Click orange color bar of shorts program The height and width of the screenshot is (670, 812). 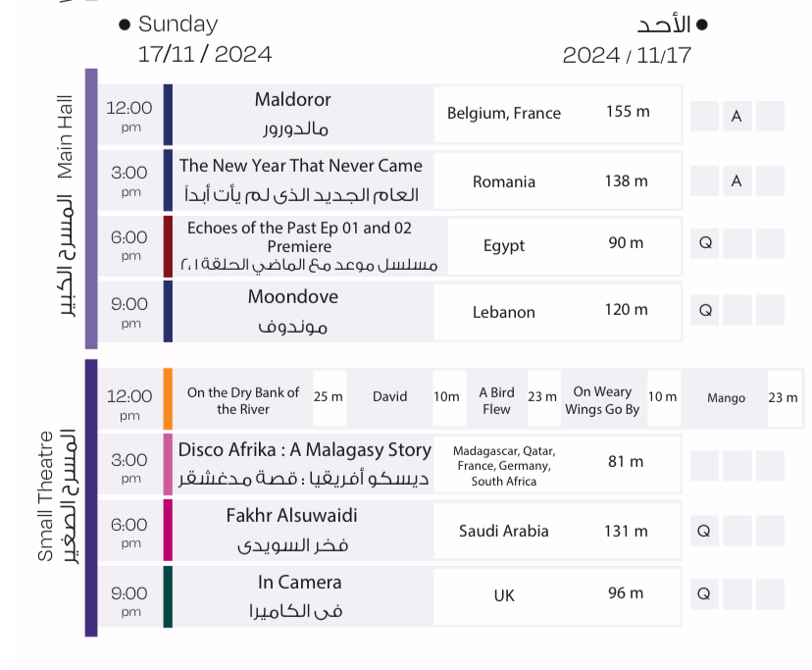pos(168,397)
